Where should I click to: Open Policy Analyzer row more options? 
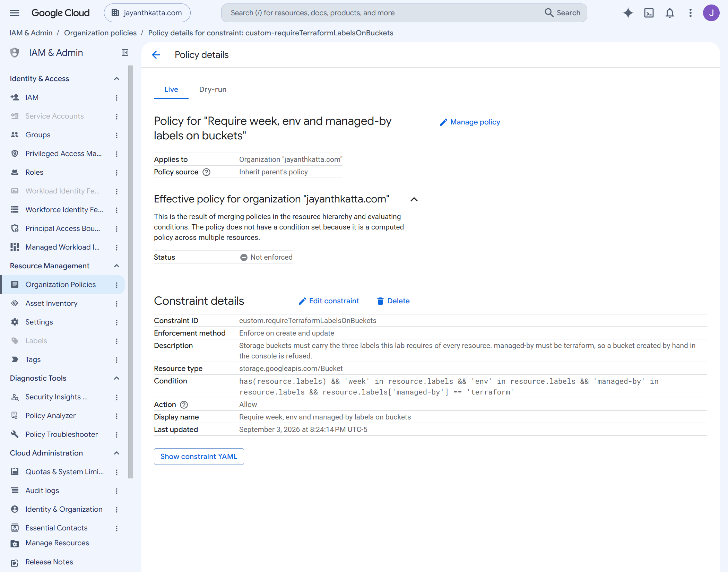pyautogui.click(x=116, y=416)
